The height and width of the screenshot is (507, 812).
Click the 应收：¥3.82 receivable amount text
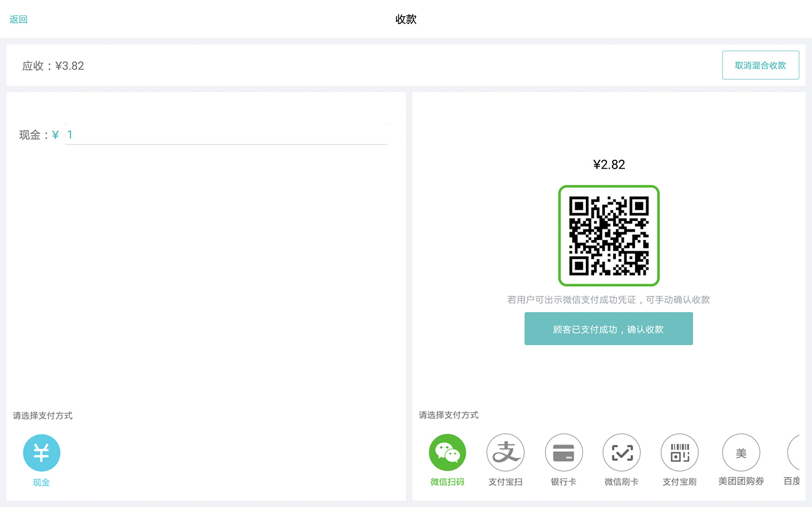[x=53, y=66]
